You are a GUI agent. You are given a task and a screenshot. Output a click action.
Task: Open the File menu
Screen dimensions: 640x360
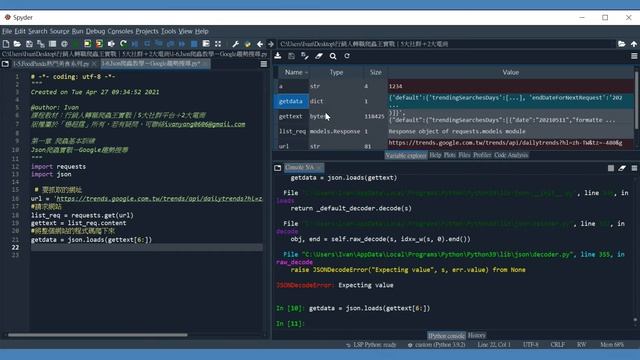pyautogui.click(x=7, y=31)
